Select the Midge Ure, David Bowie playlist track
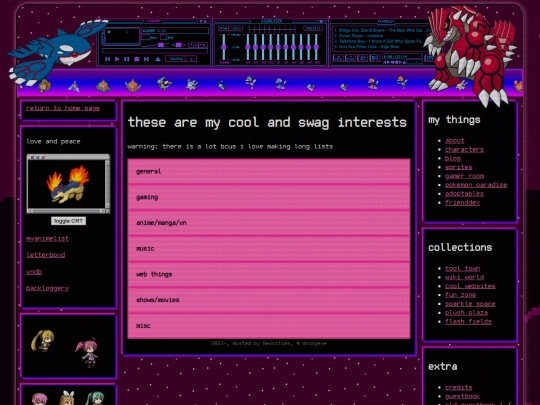The image size is (540, 405). tap(382, 30)
